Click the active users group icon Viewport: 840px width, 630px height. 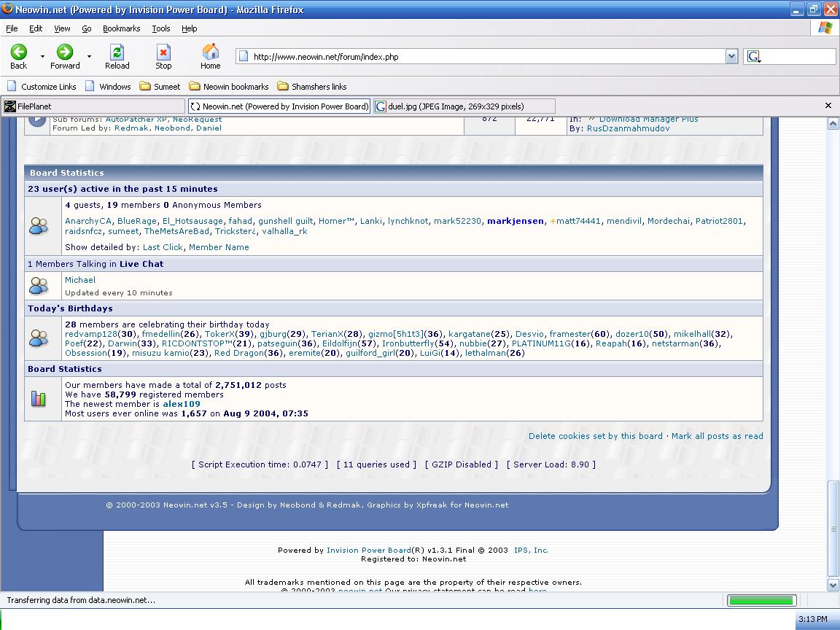tap(38, 226)
